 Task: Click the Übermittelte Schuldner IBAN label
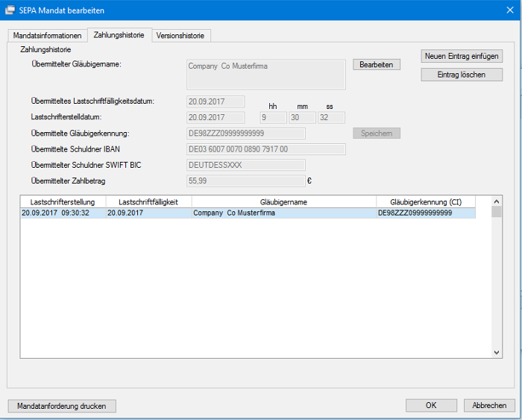point(75,149)
